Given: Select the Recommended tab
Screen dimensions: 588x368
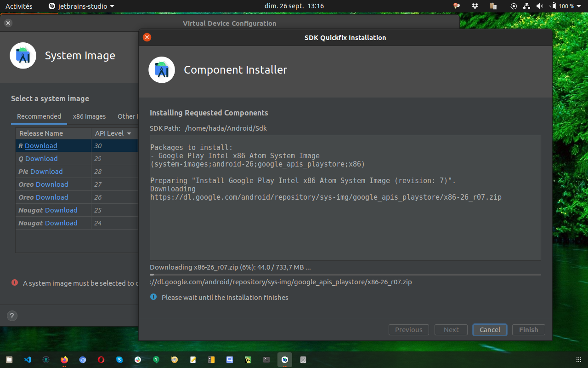Looking at the screenshot, I should pos(39,116).
